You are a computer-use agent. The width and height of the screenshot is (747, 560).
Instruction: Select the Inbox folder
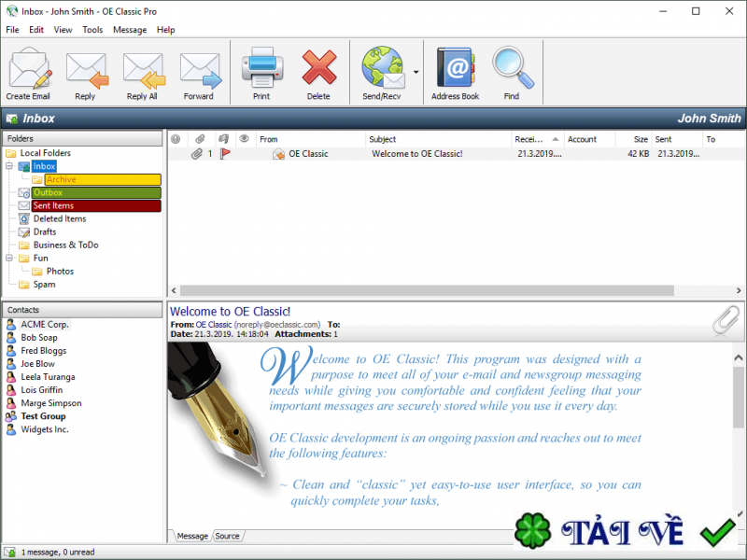(x=44, y=166)
